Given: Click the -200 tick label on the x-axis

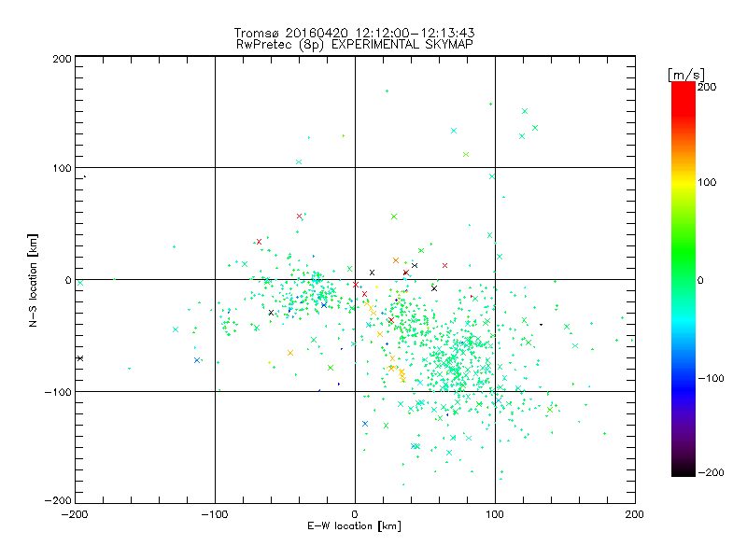Looking at the screenshot, I should point(75,514).
